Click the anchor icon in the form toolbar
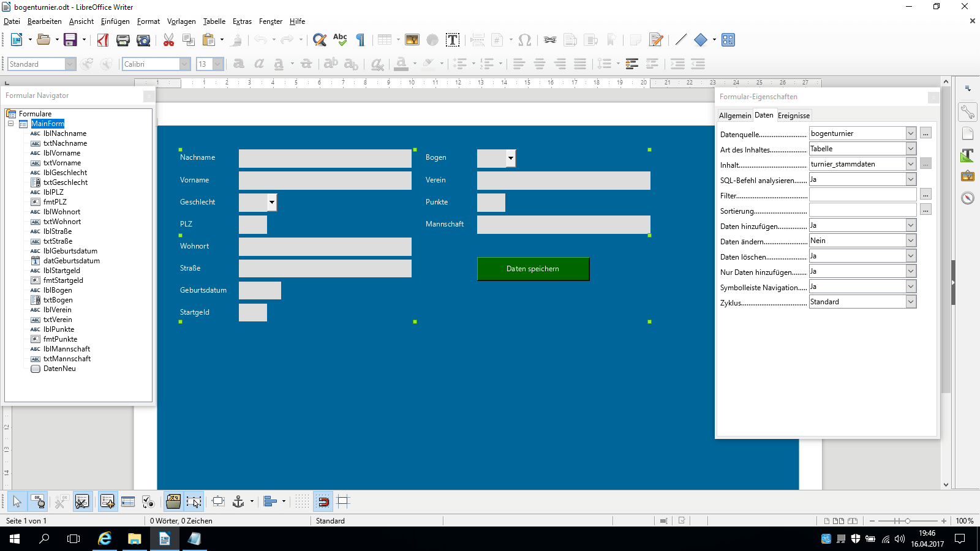 click(x=238, y=502)
